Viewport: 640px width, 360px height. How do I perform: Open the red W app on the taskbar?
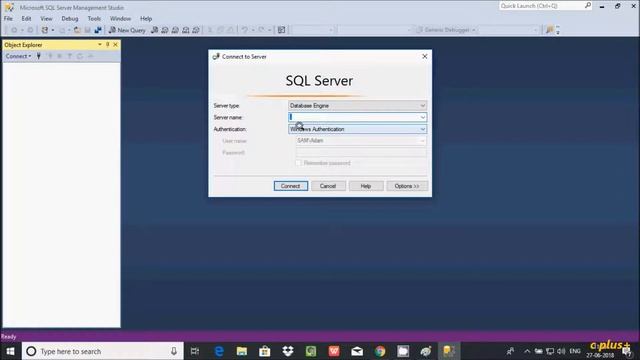pyautogui.click(x=334, y=351)
